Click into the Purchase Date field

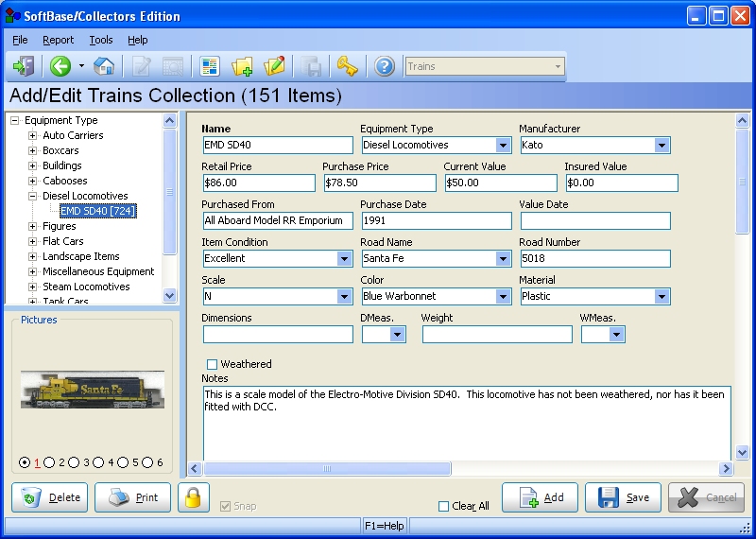coord(437,220)
